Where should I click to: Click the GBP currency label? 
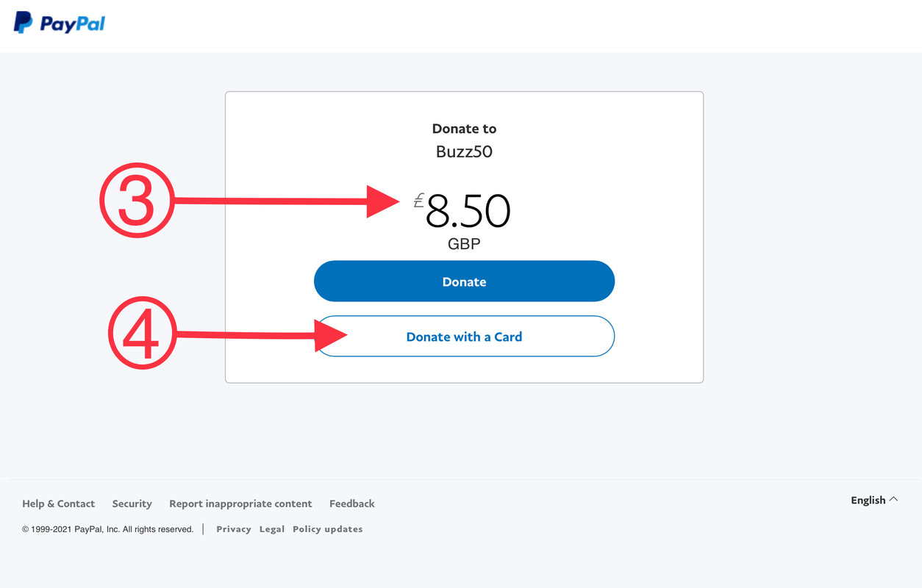pyautogui.click(x=464, y=244)
